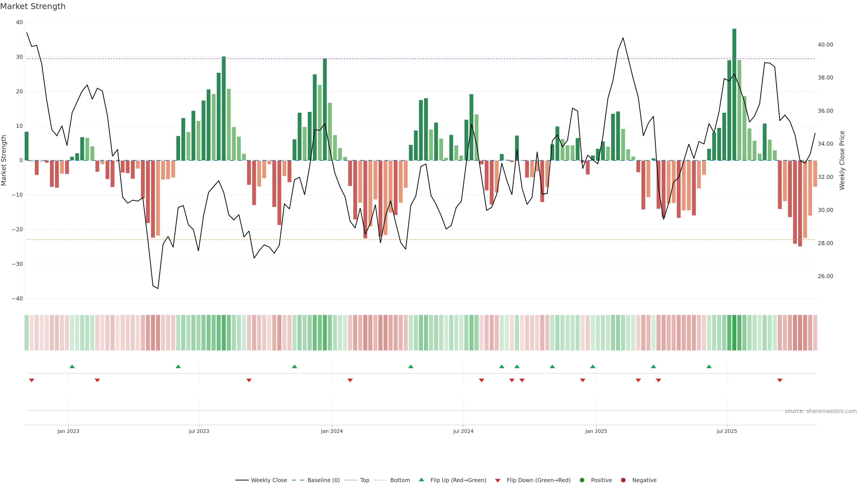
Task: Click first green flip-up marker near Jan 2023
Action: click(72, 366)
